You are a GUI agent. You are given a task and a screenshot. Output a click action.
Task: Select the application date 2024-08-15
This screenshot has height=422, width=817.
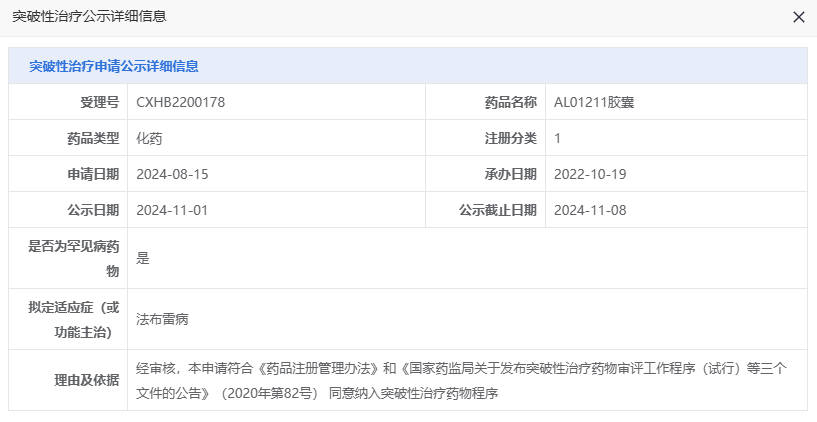click(x=172, y=174)
